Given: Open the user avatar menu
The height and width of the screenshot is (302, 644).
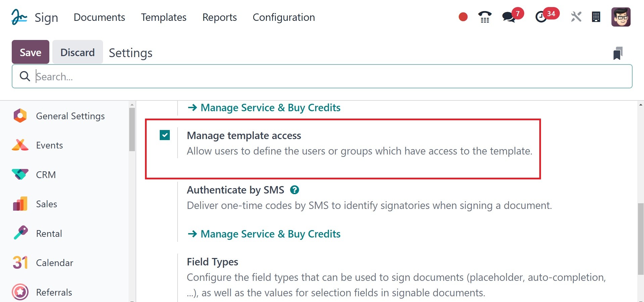Looking at the screenshot, I should pyautogui.click(x=621, y=17).
